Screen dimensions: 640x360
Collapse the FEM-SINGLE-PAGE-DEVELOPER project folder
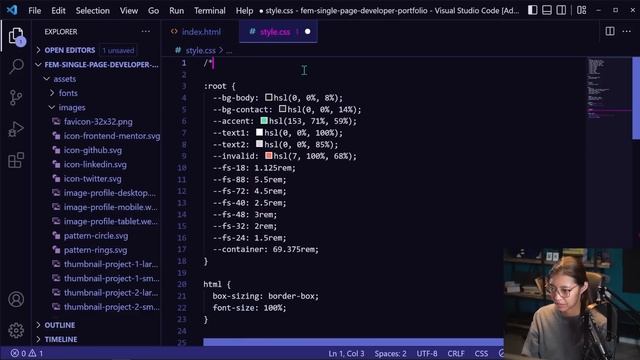coord(97,64)
